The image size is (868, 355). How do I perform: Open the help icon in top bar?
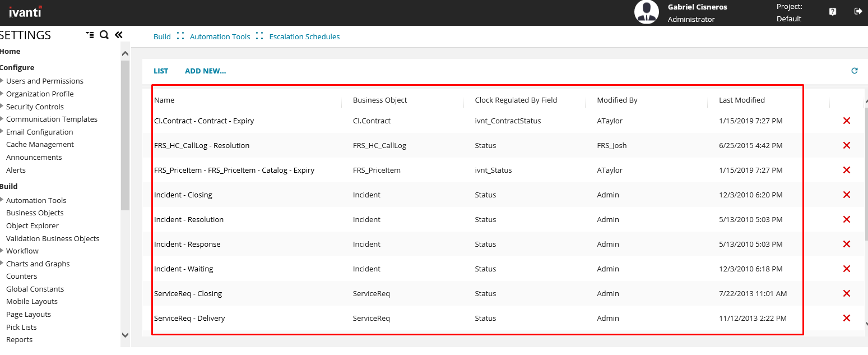coord(832,12)
